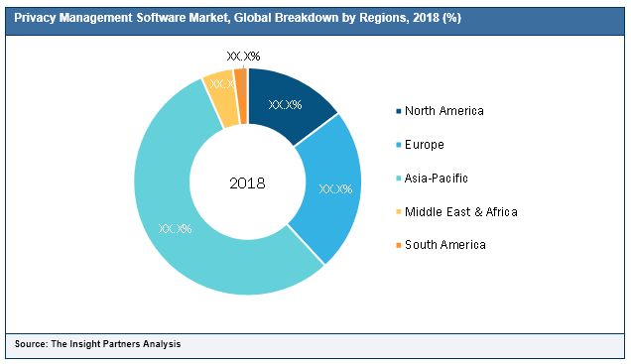This screenshot has height=364, width=631.
Task: Click the Europe legend color square
Action: point(399,145)
